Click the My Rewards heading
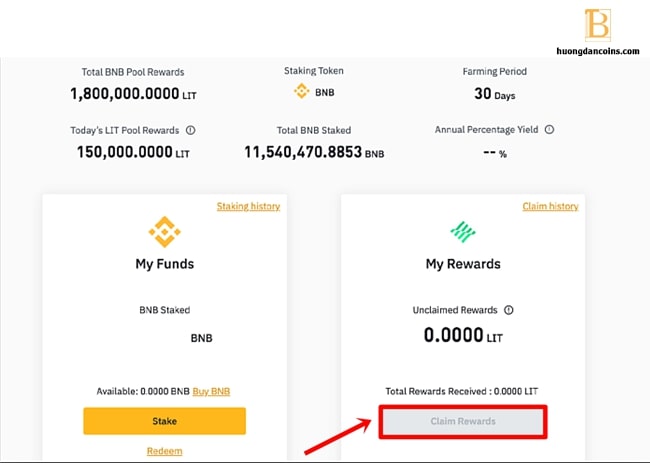Viewport: 650px width, 463px height. point(463,264)
